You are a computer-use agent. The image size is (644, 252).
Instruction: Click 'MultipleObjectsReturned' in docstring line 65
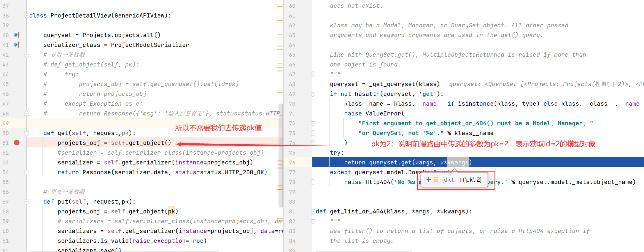(463, 55)
